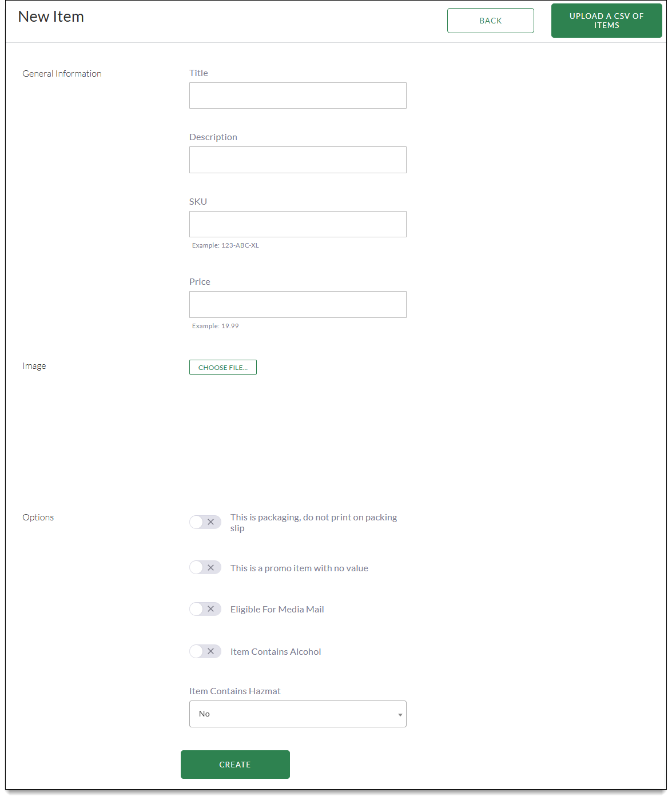This screenshot has height=800, width=672.
Task: Enable the packaging, do not print switch
Action: 205,522
